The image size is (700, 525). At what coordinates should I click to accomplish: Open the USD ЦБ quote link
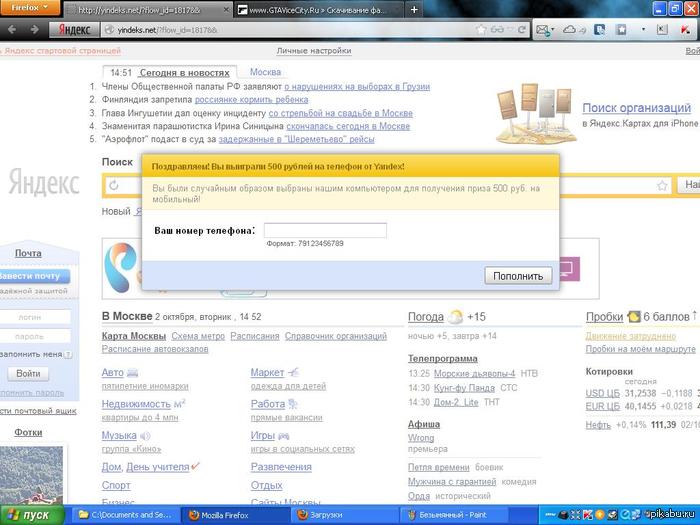(x=603, y=393)
